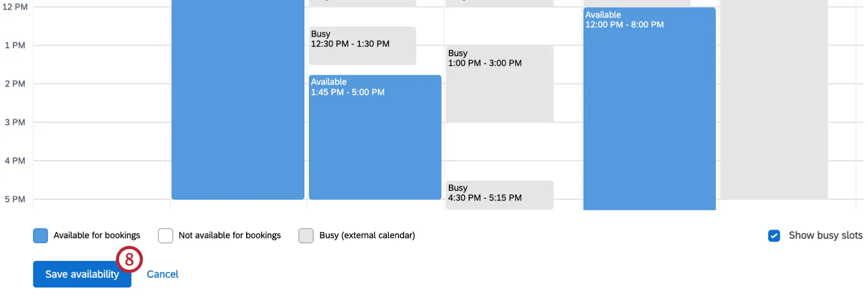
Task: Click the red circled step 8 marker
Action: coord(129,260)
